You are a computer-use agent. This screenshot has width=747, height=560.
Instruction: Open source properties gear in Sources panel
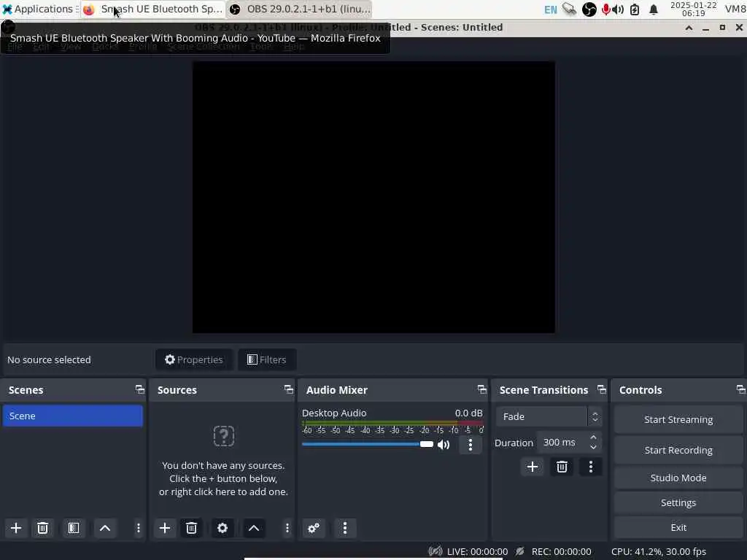(x=222, y=528)
